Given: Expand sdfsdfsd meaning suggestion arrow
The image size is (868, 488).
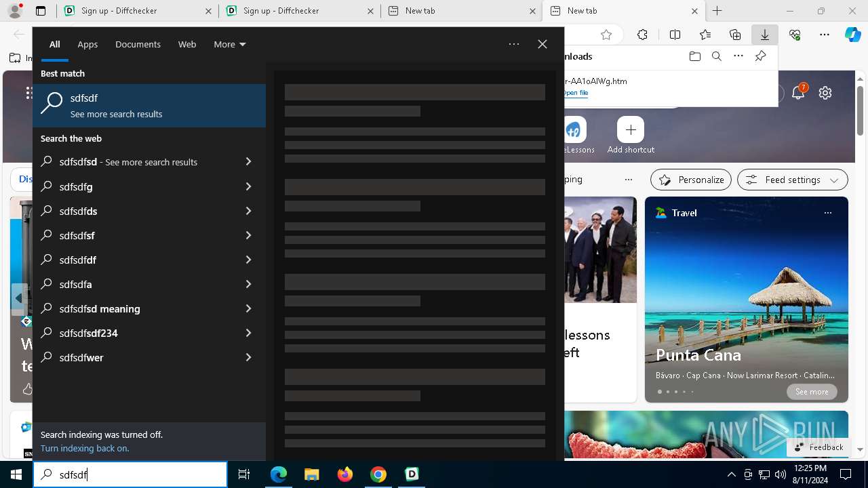Looking at the screenshot, I should (248, 308).
